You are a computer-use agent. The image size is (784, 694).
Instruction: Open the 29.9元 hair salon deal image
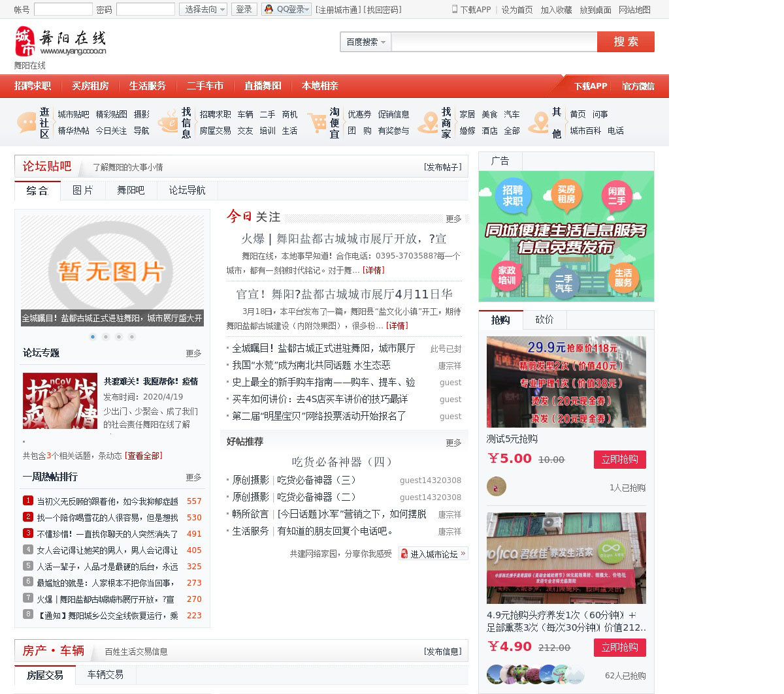click(566, 382)
